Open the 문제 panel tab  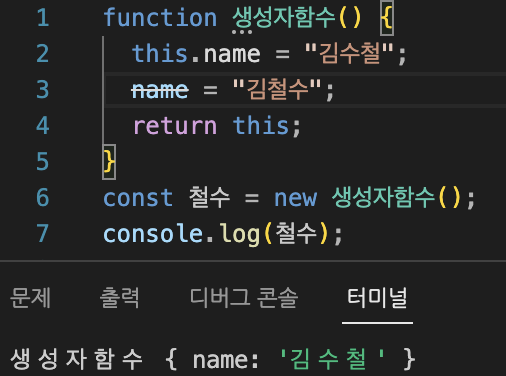click(x=30, y=298)
